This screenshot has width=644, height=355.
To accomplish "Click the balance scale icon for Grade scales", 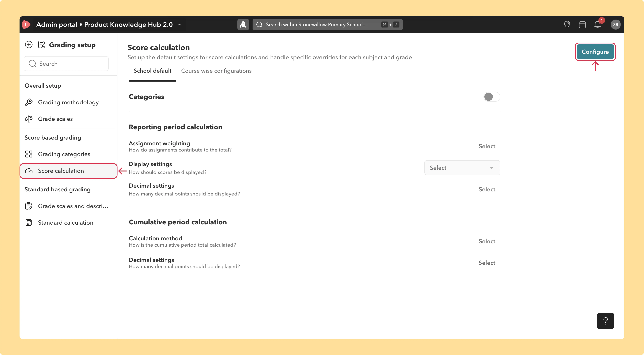I will pos(29,119).
